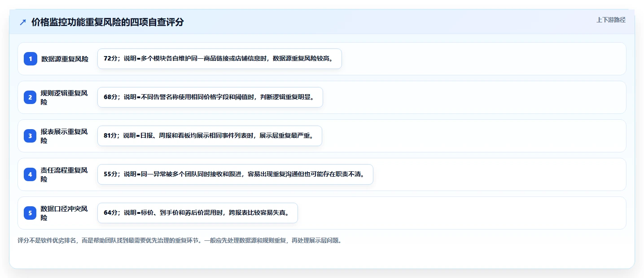Screen dimensions: 644x278
Task: Open the 上下游路径 link
Action: coord(611,20)
